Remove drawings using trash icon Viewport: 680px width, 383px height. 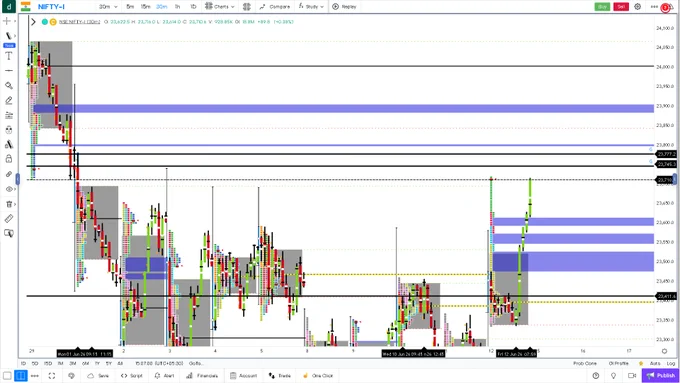[x=8, y=204]
